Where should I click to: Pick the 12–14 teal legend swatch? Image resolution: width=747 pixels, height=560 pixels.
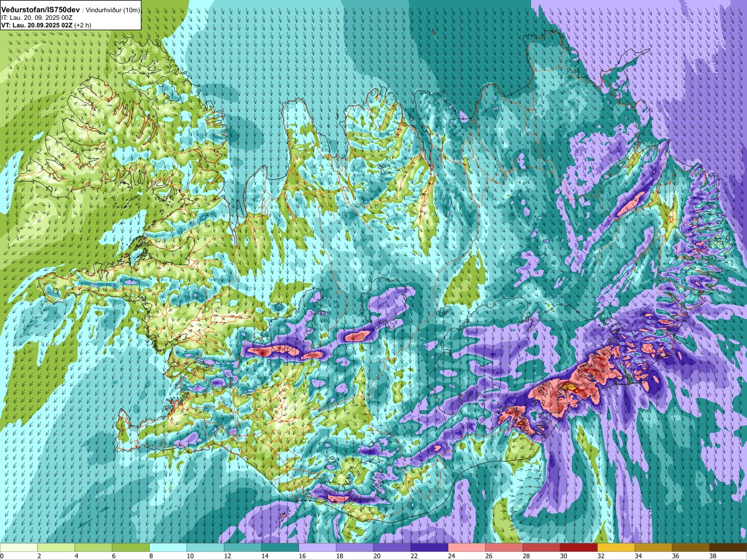(243, 548)
